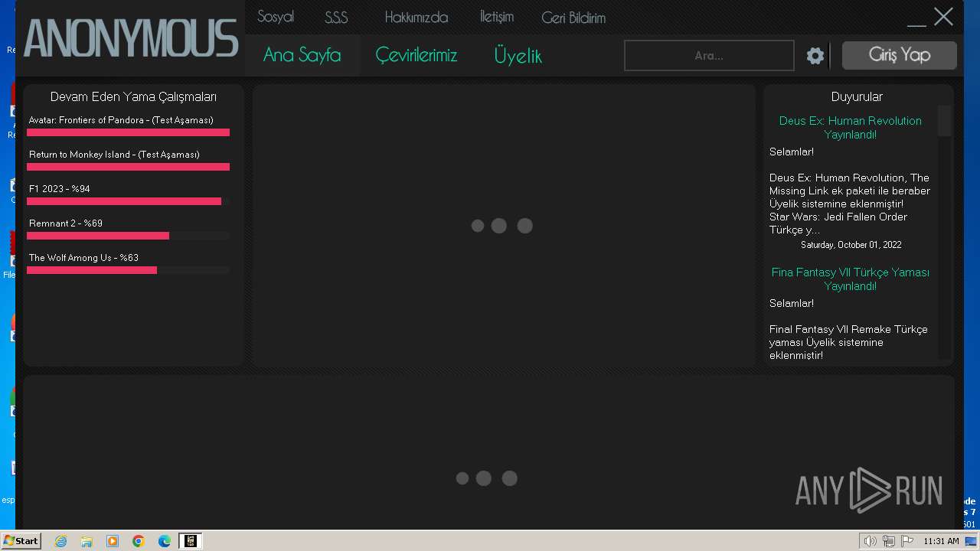Open the Sosyal menu
The image size is (980, 551).
[276, 17]
